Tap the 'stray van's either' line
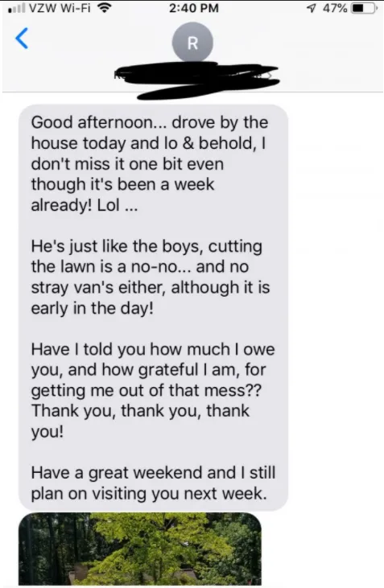 [151, 288]
